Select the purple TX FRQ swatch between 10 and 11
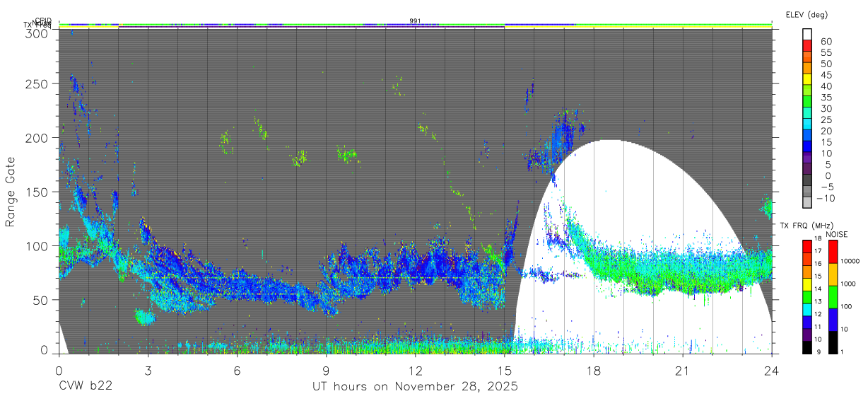 point(807,334)
